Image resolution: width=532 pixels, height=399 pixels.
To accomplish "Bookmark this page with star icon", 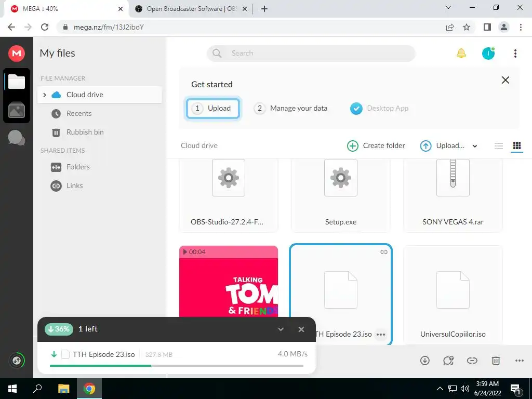I will [467, 27].
